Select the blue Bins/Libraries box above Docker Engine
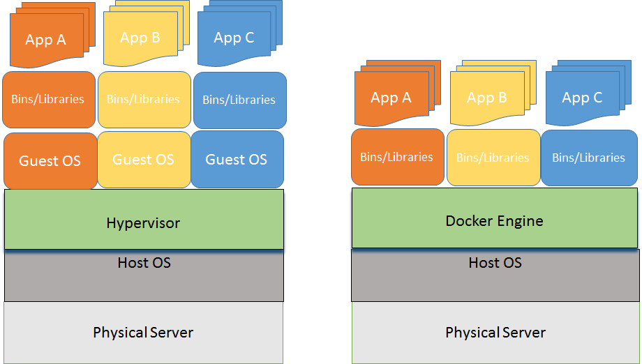642x364 pixels. (589, 158)
